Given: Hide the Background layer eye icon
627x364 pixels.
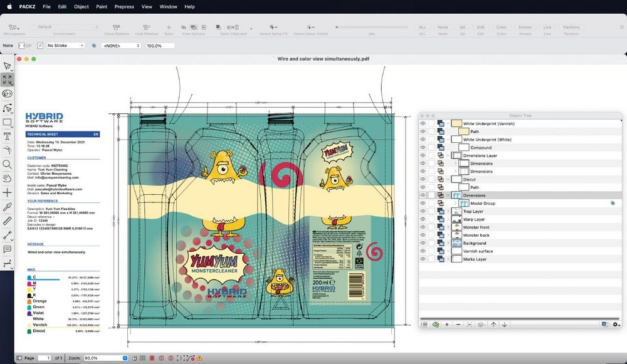Looking at the screenshot, I should 423,243.
